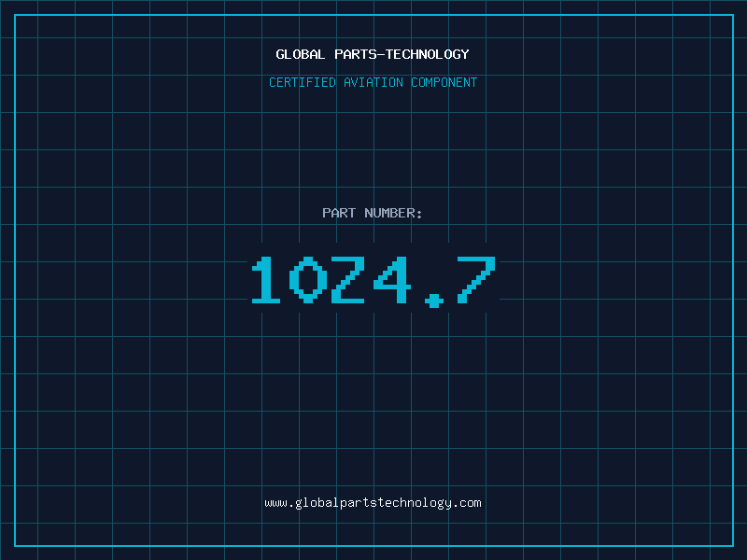Click the "www" prefix of the URL
Image resolution: width=747 pixels, height=560 pixels.
(275, 503)
